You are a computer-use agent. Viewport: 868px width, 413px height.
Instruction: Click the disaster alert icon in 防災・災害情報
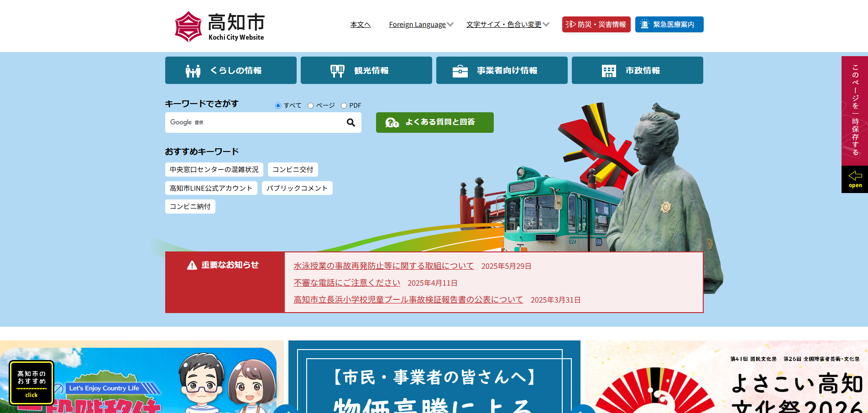tap(570, 24)
